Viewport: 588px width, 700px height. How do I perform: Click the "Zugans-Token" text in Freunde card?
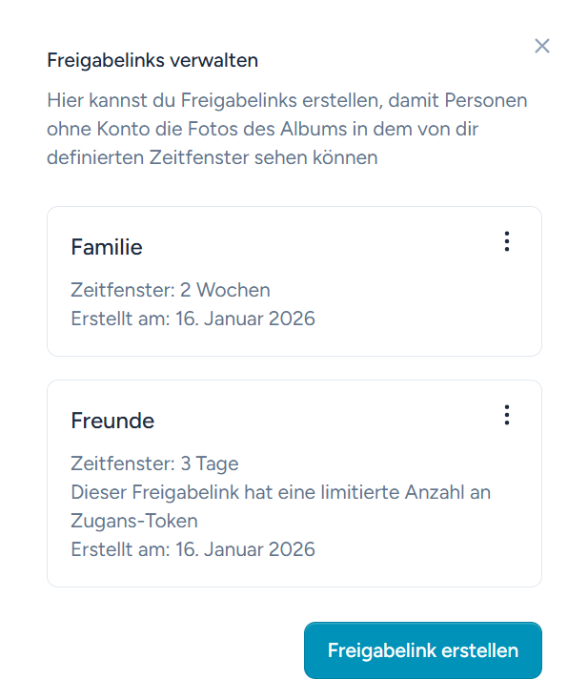[134, 521]
